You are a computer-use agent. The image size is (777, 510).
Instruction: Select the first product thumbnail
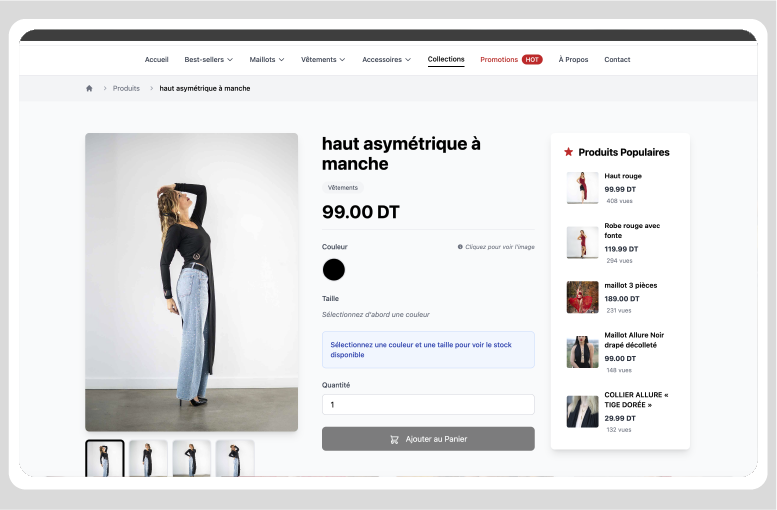click(105, 458)
